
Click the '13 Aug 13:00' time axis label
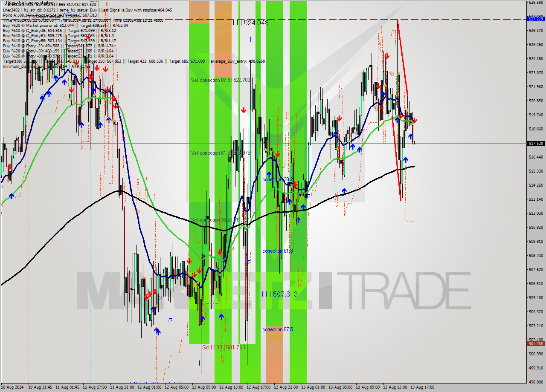click(x=395, y=387)
